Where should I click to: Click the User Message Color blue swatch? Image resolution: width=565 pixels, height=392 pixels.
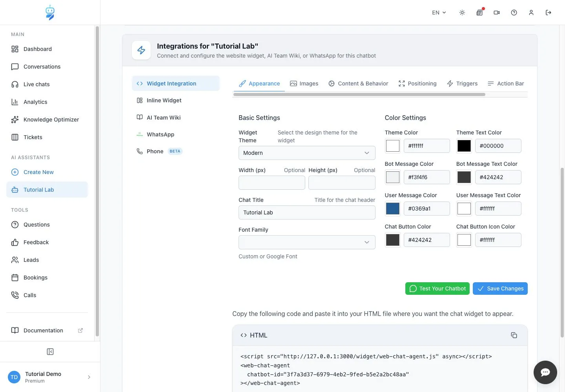pos(393,209)
